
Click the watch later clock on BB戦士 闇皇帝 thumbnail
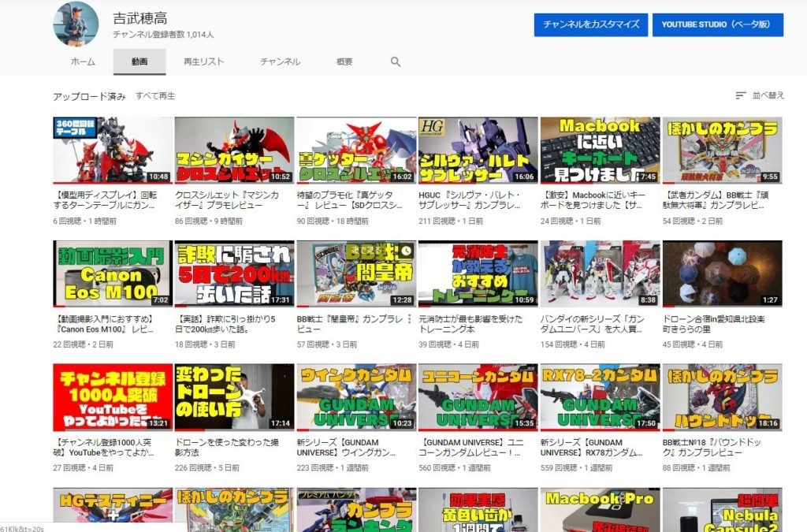point(406,251)
